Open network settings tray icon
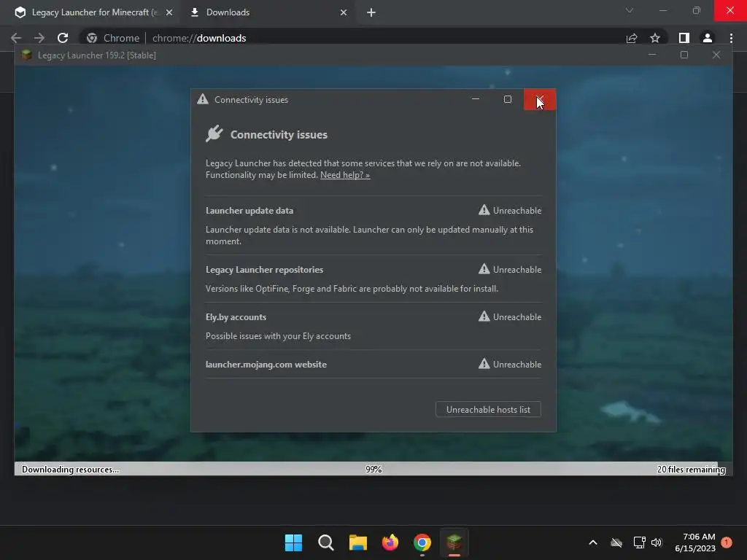 coord(639,542)
